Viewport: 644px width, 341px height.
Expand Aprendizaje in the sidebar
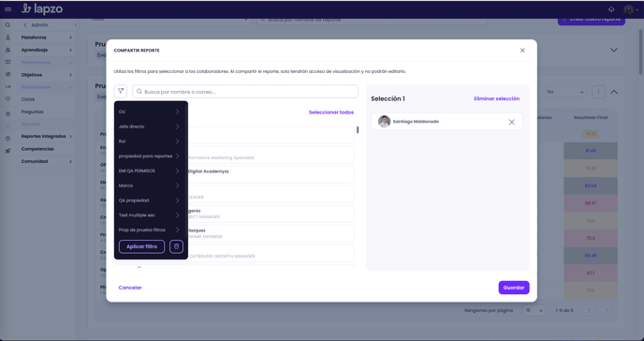(x=47, y=50)
